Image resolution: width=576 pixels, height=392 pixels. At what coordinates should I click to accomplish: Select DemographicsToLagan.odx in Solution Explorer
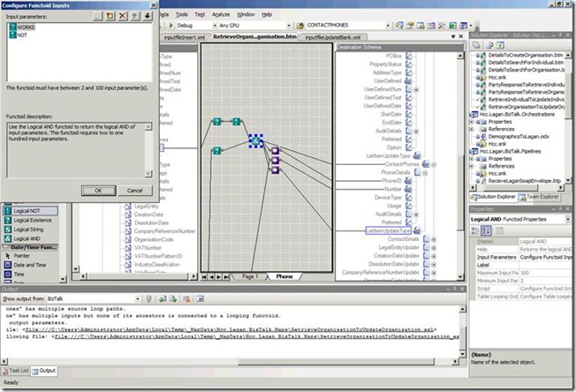pyautogui.click(x=518, y=136)
